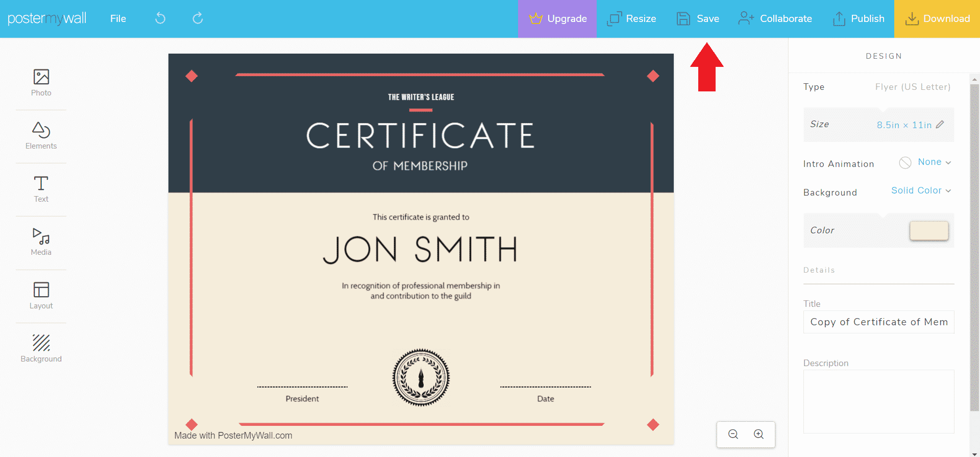
Task: Open the File menu
Action: point(118,18)
